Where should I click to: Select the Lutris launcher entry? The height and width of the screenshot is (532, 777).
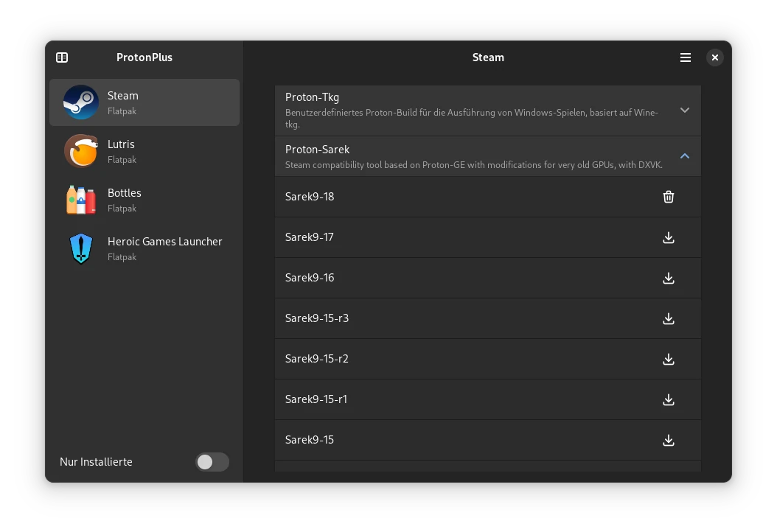[144, 151]
